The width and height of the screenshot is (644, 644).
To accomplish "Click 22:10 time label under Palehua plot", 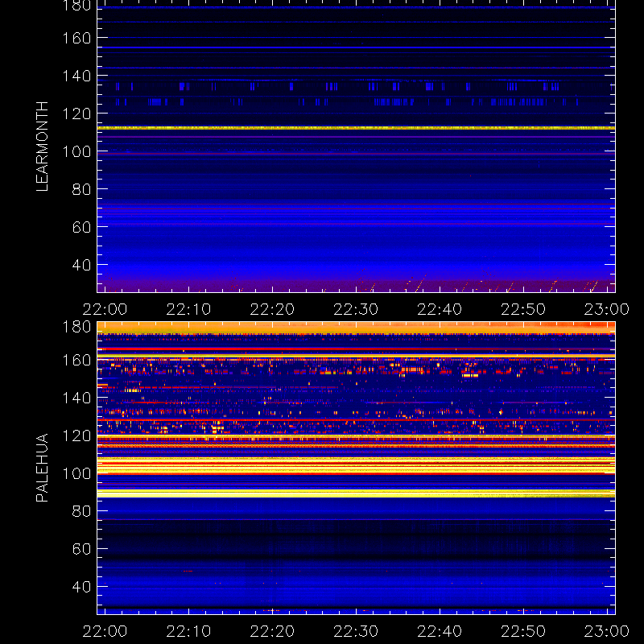I will (188, 631).
